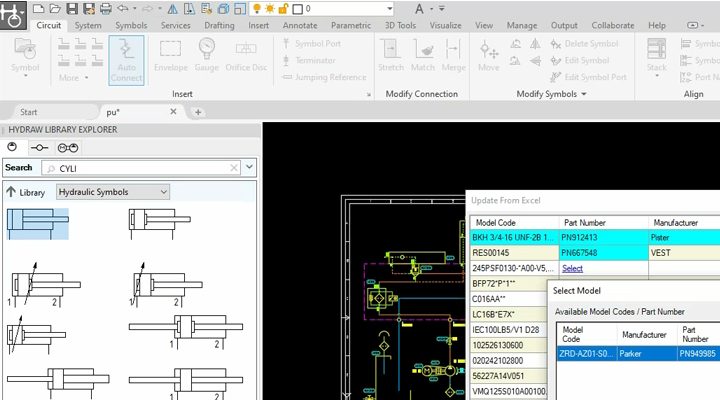Expand the Modify Symbols panel arrow
Viewport: 720px width, 400px height.
[584, 94]
